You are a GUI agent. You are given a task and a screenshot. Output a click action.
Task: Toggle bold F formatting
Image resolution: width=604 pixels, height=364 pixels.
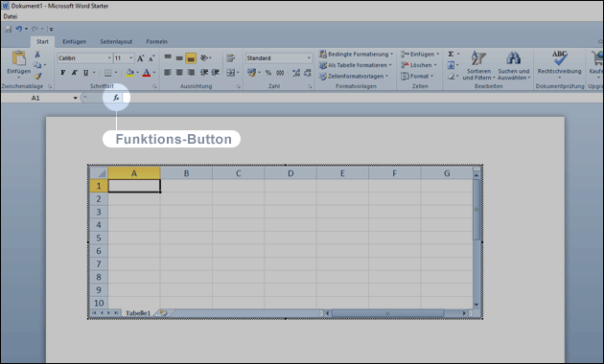pyautogui.click(x=63, y=73)
